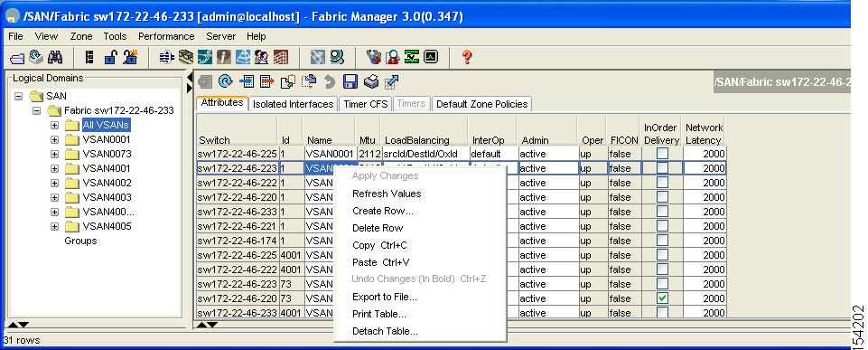Click the rediscover icon on the main toolbar
This screenshot has width=868, height=350.
(36, 57)
